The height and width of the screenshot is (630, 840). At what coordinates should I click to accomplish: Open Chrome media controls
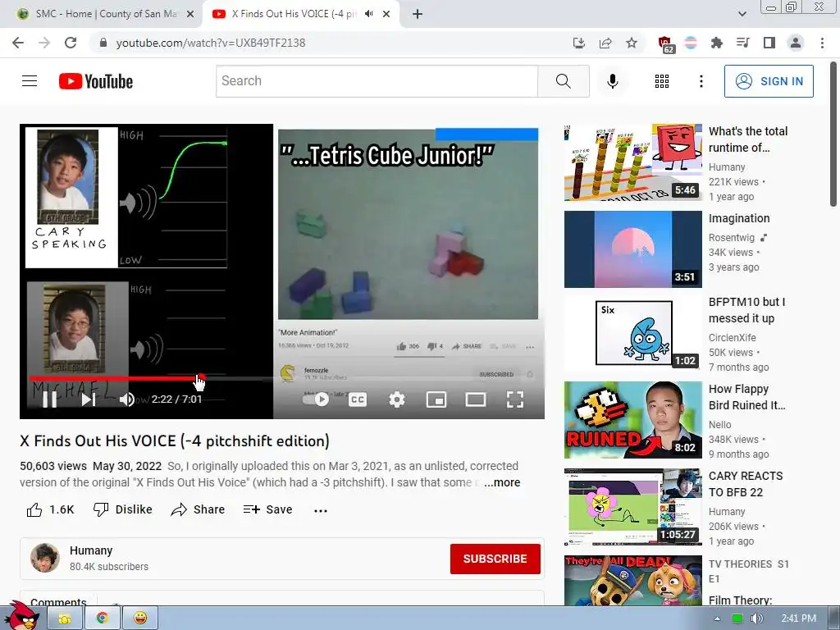(x=742, y=43)
